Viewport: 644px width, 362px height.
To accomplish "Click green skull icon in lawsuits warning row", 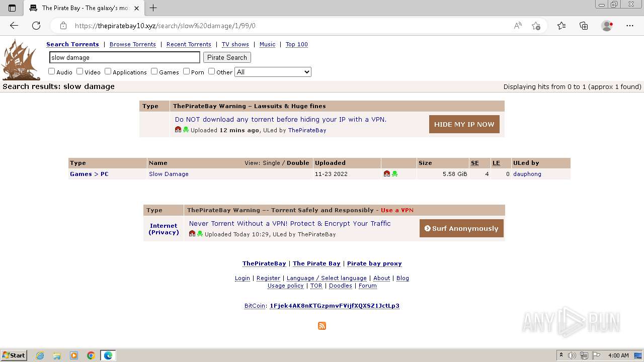I will pyautogui.click(x=186, y=130).
